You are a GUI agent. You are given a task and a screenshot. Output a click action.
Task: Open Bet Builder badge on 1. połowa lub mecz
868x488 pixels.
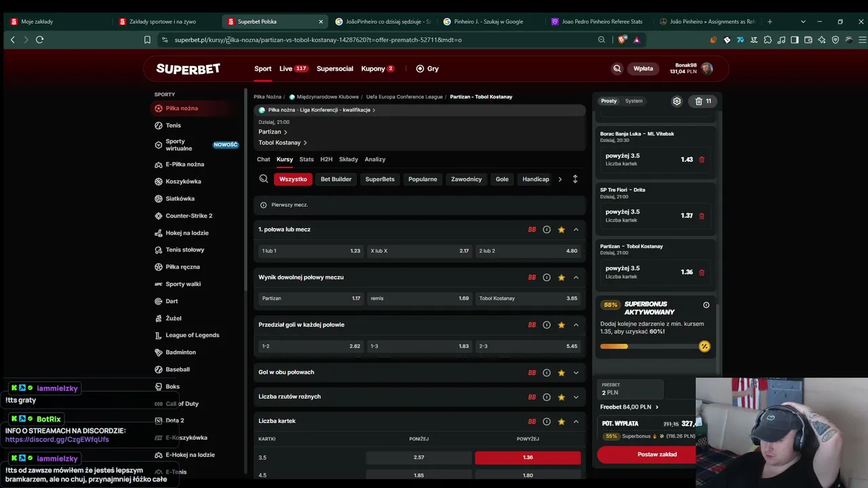[x=532, y=230]
